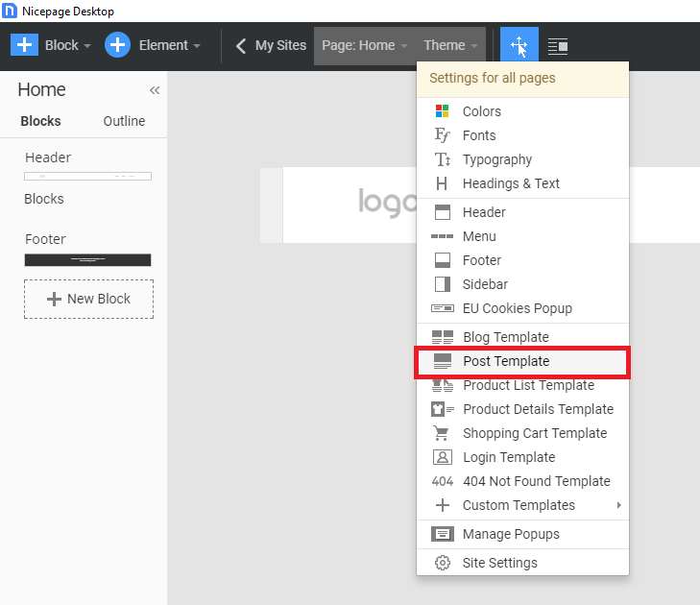This screenshot has width=700, height=605.
Task: Click the logo placeholder on canvas
Action: pos(388,203)
